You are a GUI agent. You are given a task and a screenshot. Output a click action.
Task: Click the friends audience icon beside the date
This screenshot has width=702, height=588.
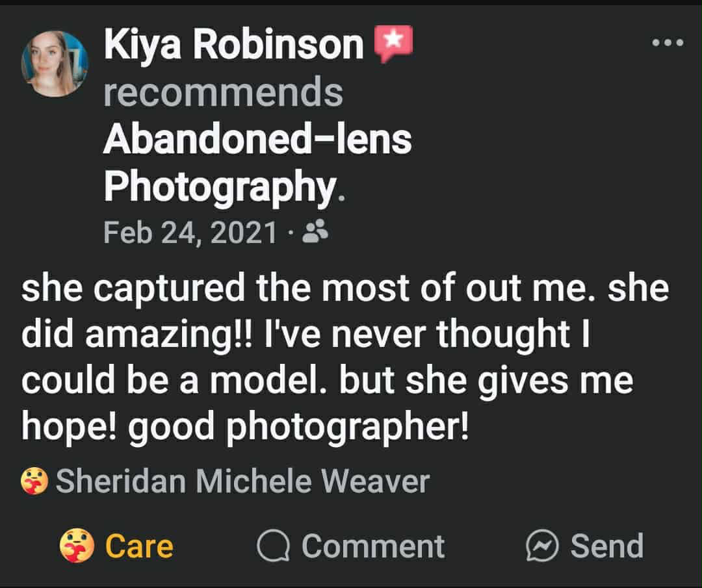(x=316, y=231)
